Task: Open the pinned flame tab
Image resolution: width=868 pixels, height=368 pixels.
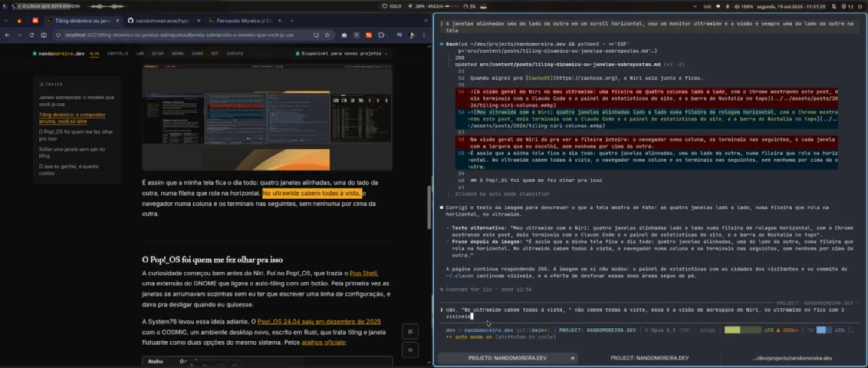Action: pos(20,20)
